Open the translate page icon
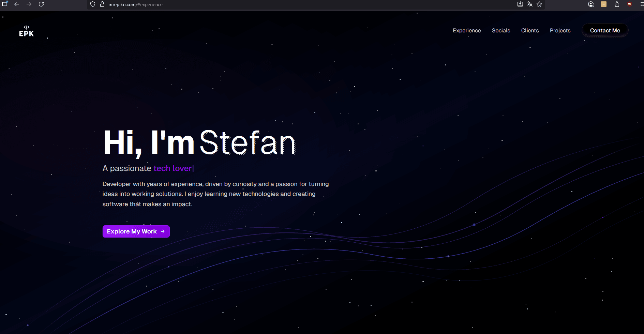This screenshot has width=644, height=334. pos(530,4)
